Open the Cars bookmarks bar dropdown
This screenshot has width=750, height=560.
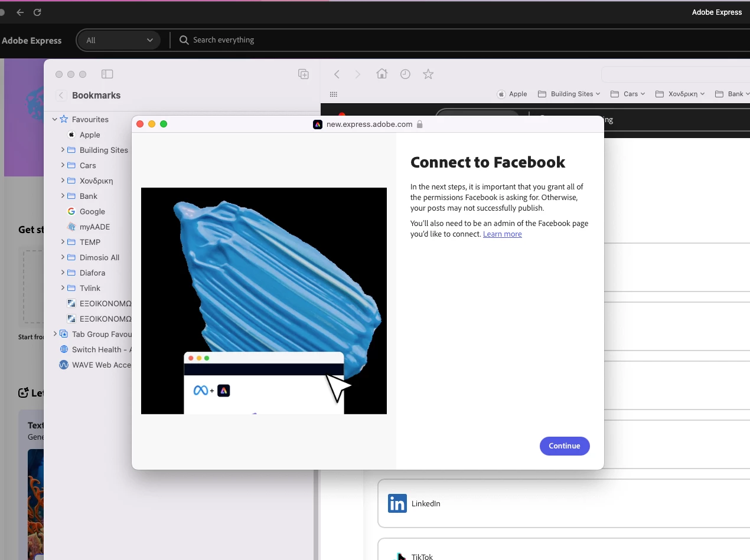(628, 94)
